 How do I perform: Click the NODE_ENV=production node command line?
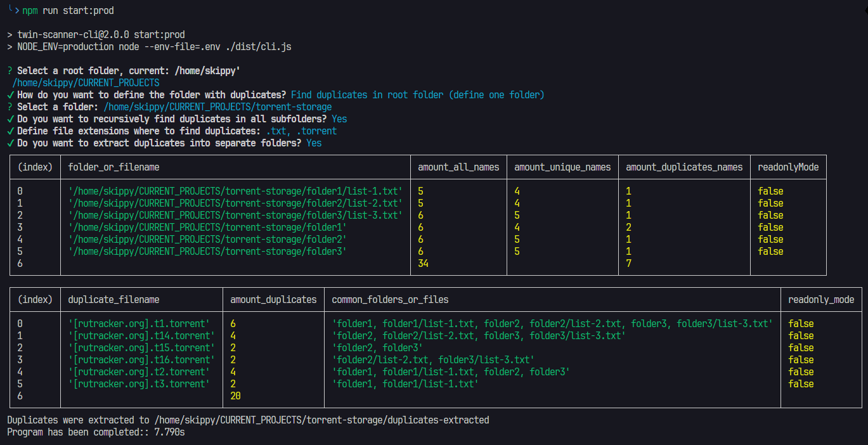click(x=149, y=47)
